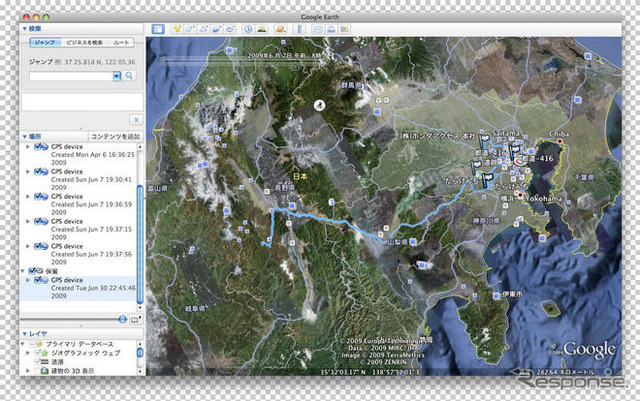Image resolution: width=640 pixels, height=401 pixels.
Task: Add a placemark with the pin tool
Action: click(177, 29)
